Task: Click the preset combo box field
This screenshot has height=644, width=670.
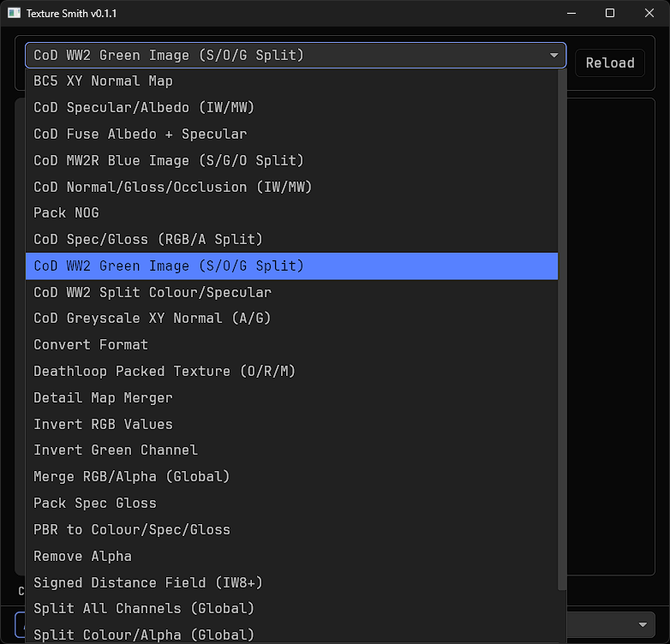Action: (296, 55)
